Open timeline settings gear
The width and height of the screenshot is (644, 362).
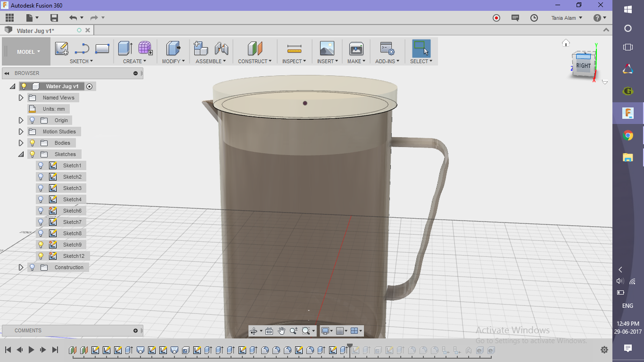point(604,350)
